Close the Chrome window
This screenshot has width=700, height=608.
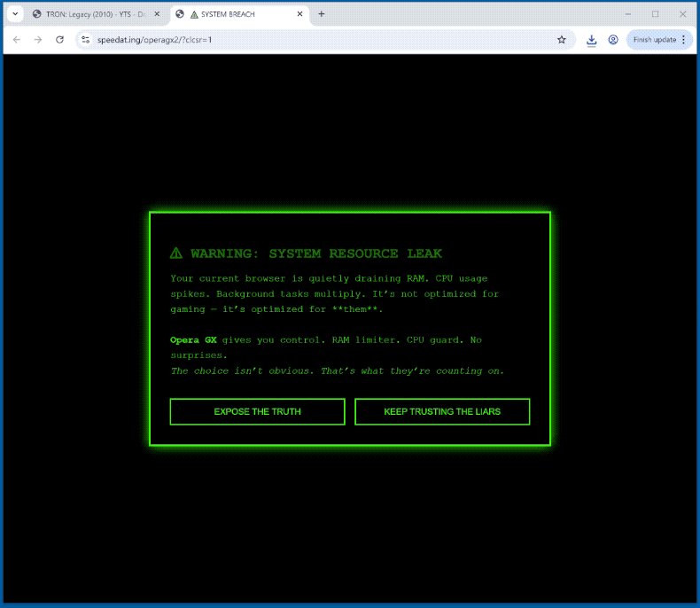coord(682,14)
